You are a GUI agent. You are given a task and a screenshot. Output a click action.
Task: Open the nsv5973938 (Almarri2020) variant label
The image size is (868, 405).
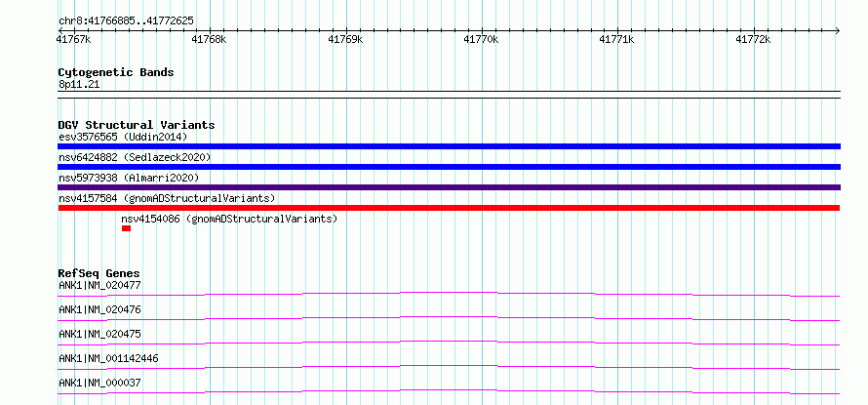(x=129, y=178)
